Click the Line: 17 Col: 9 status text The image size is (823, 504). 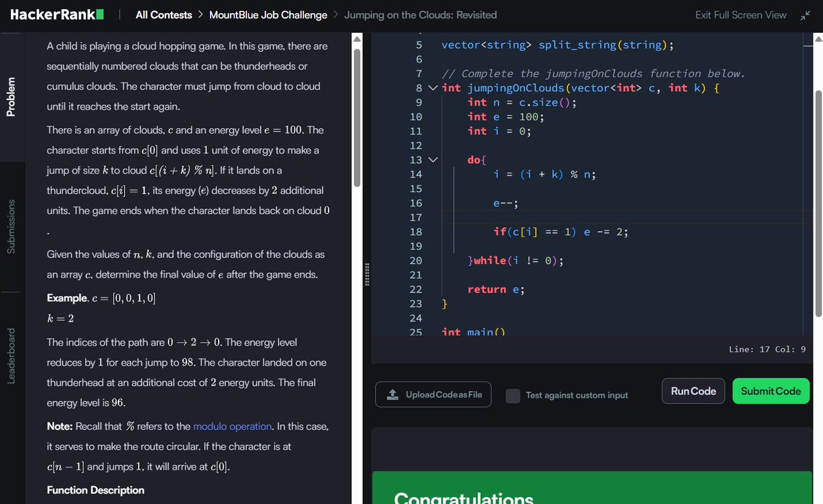click(767, 350)
